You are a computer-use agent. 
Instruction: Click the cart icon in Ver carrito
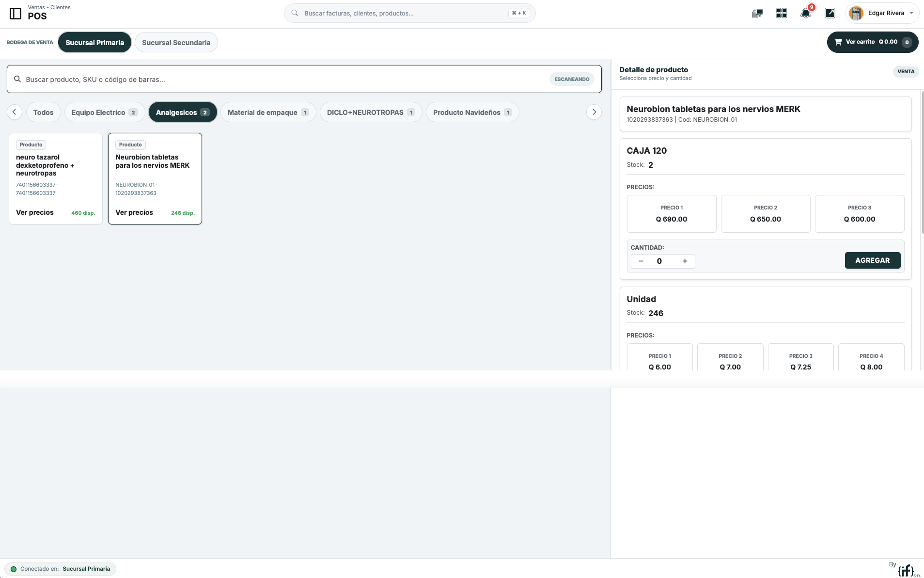click(838, 42)
